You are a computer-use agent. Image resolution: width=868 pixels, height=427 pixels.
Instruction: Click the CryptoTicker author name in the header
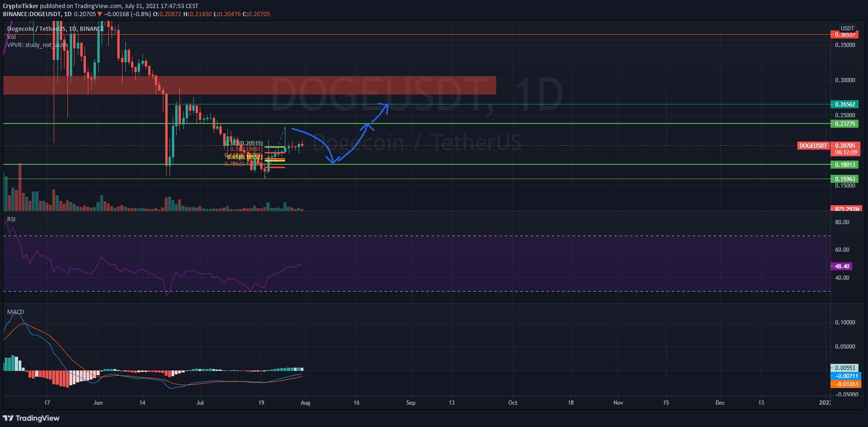coord(20,6)
